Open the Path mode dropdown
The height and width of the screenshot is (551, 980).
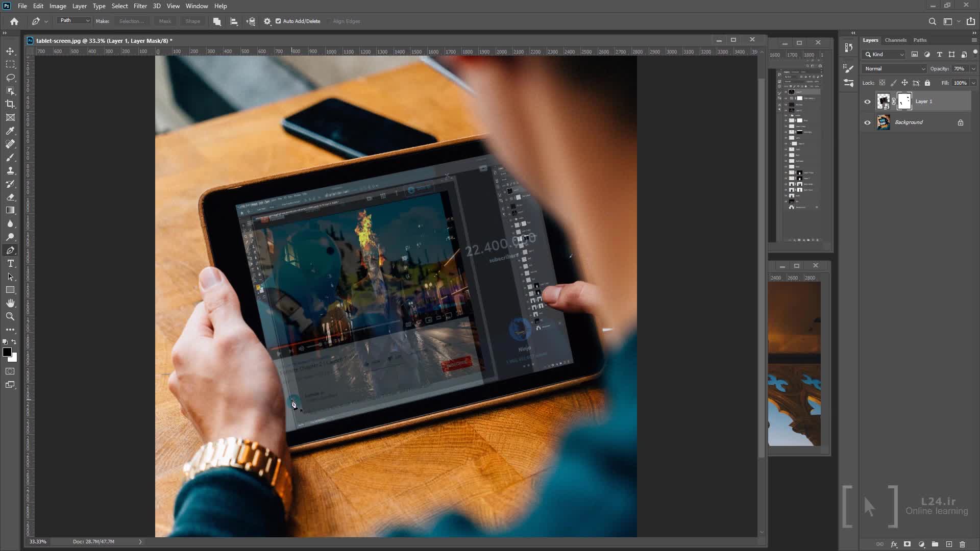(x=75, y=20)
